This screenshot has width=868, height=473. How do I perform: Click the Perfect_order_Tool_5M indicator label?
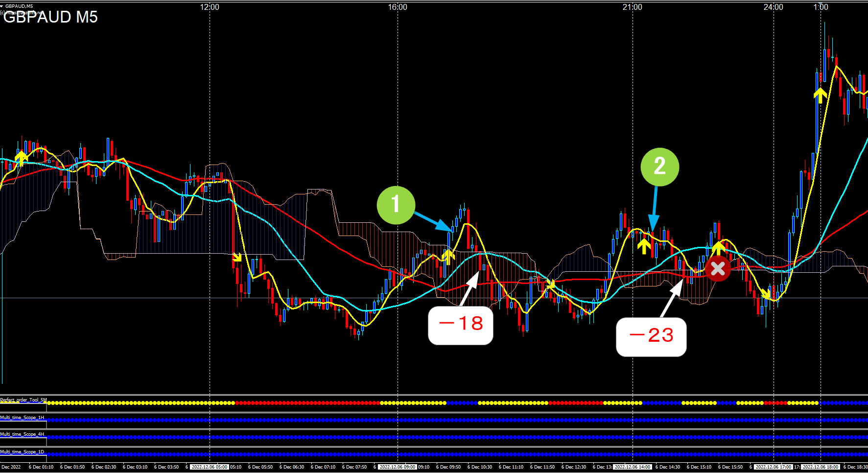pos(23,400)
